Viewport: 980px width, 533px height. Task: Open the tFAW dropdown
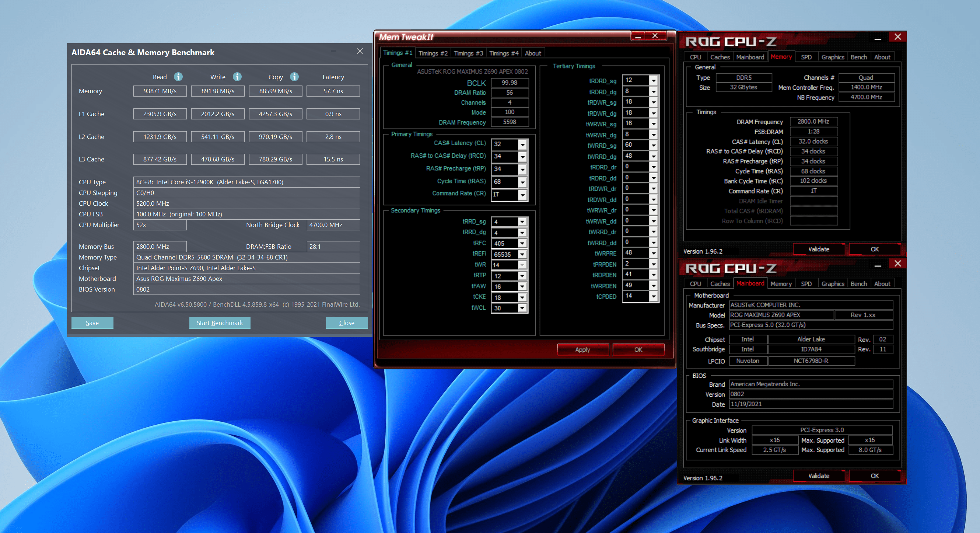point(522,287)
